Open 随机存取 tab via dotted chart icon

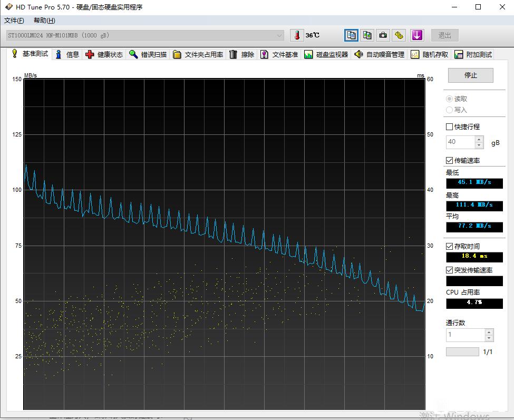click(415, 54)
